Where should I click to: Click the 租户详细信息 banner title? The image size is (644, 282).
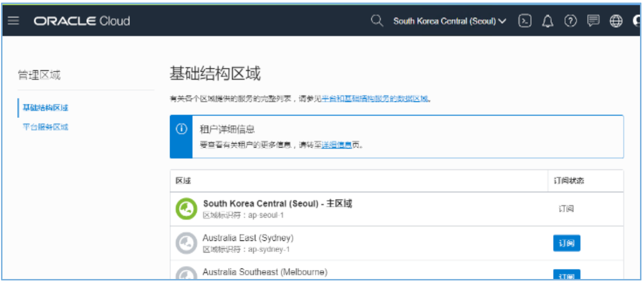click(227, 130)
